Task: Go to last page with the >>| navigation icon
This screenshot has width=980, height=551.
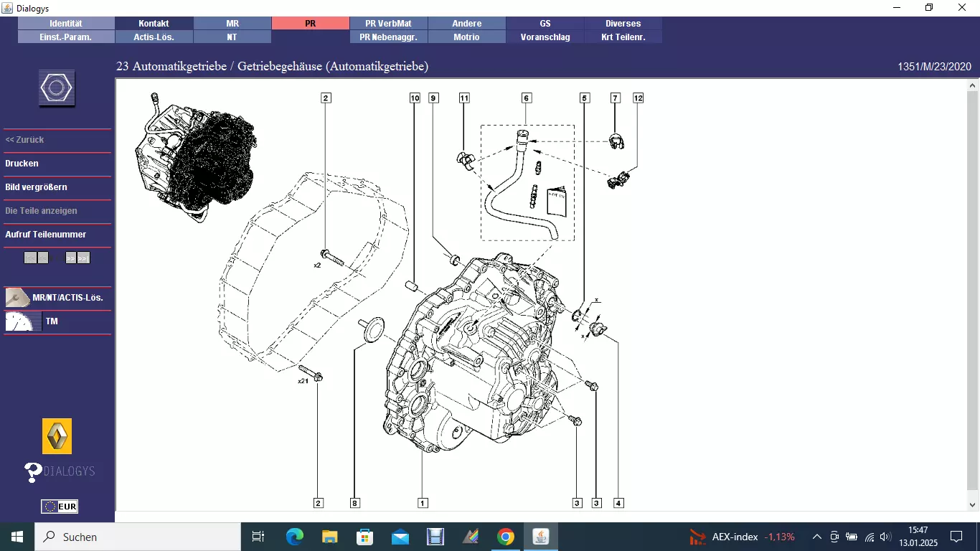Action: 83,258
